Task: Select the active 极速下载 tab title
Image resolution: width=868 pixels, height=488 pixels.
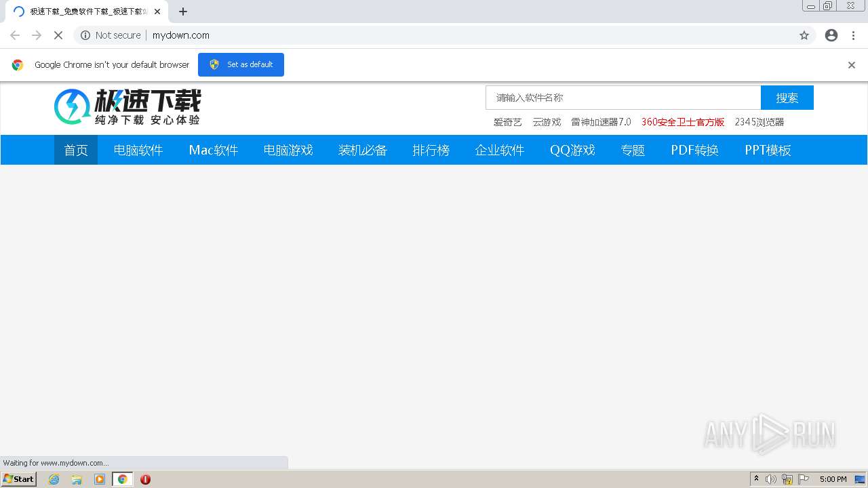Action: click(89, 12)
